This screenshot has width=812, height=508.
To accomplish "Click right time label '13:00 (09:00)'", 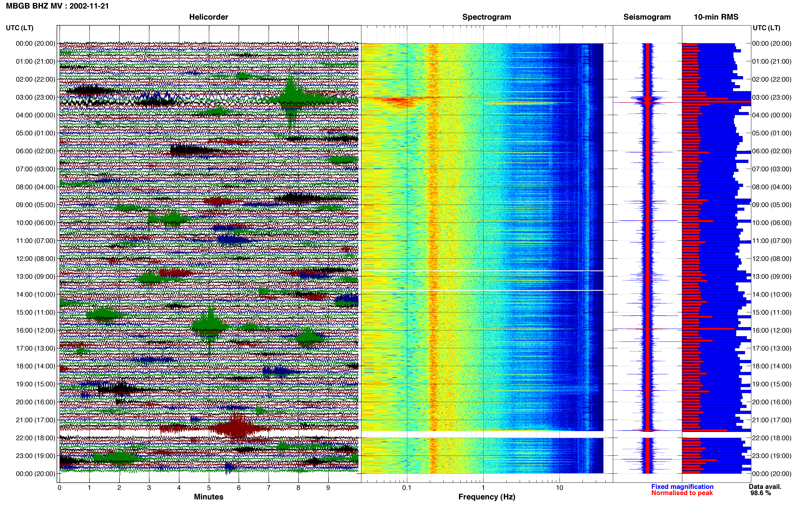I will pyautogui.click(x=772, y=277).
